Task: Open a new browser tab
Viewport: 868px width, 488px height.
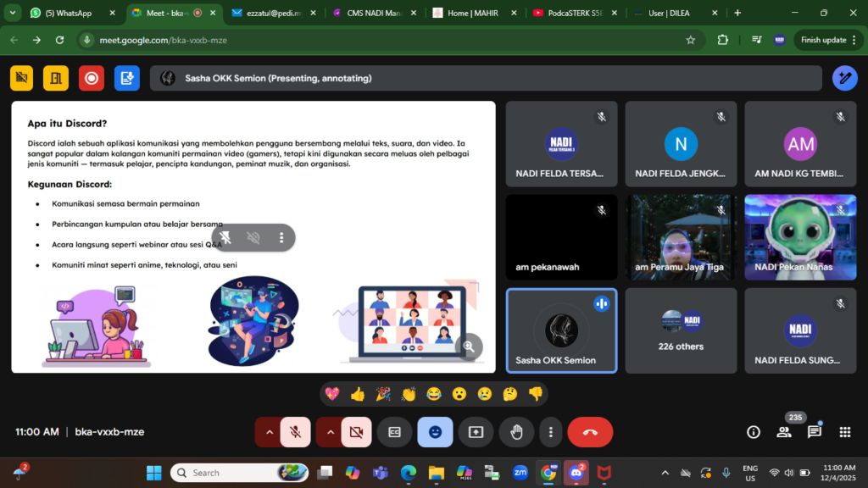Action: point(737,13)
